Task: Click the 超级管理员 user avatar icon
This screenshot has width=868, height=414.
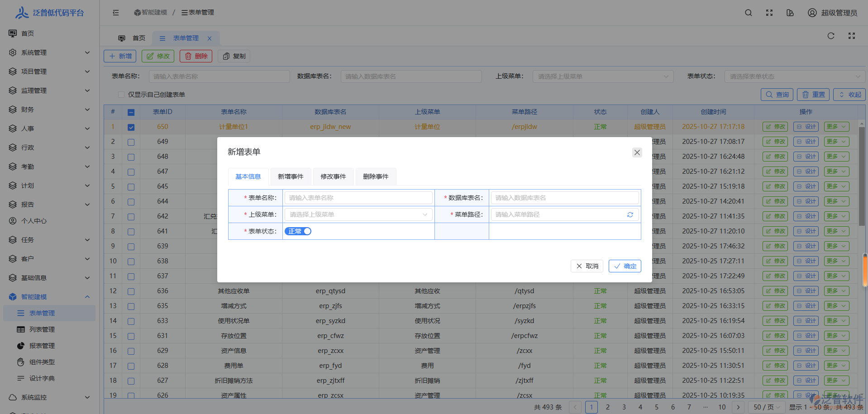Action: tap(812, 13)
